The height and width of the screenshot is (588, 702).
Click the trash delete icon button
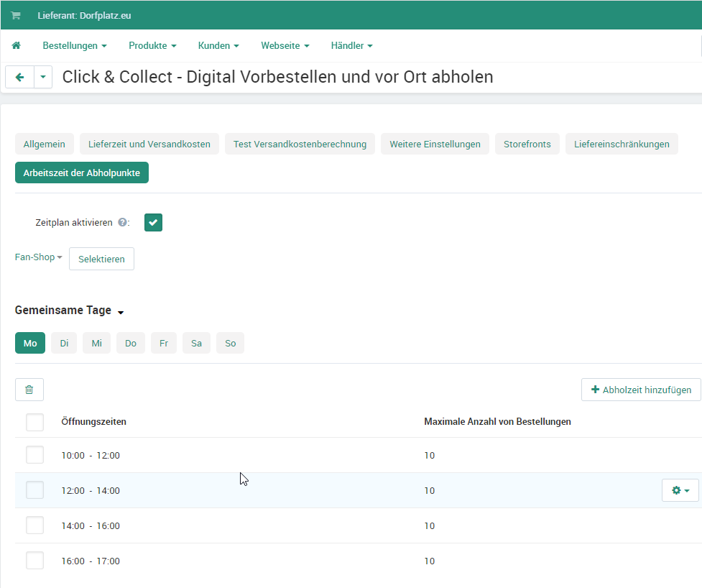29,390
